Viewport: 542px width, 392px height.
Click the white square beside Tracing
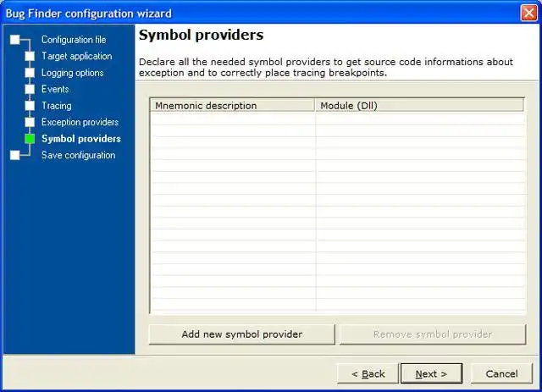(30, 106)
